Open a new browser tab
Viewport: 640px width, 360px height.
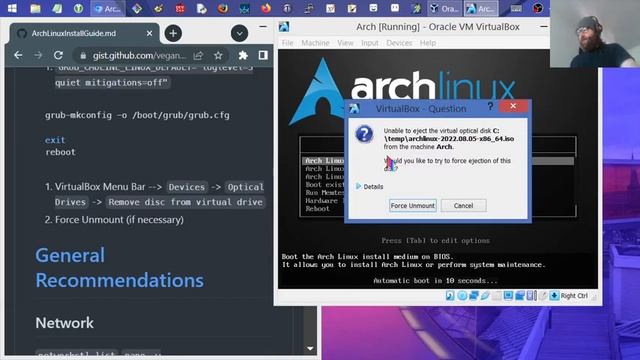pyautogui.click(x=173, y=33)
